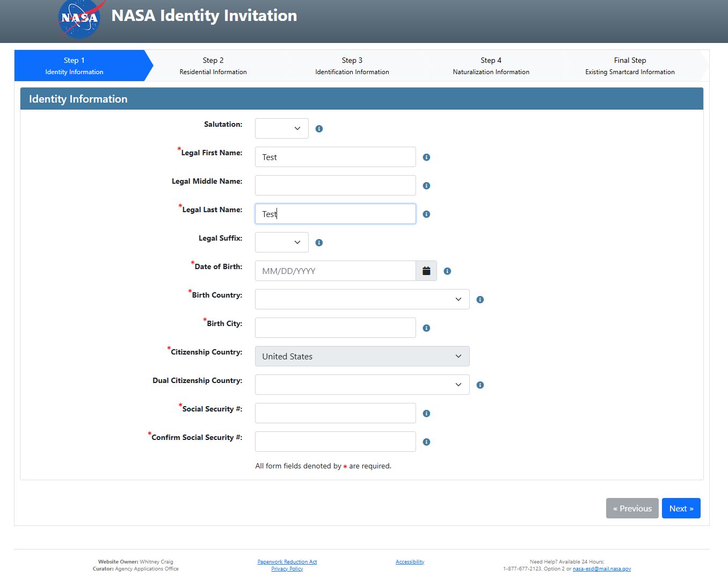Jump to Final Step Existing Smartcard Information

coord(630,66)
